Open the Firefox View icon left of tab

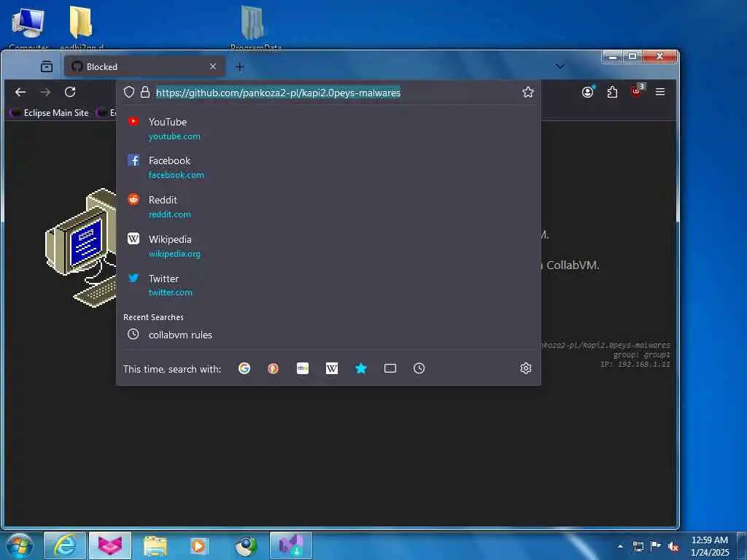(x=47, y=66)
